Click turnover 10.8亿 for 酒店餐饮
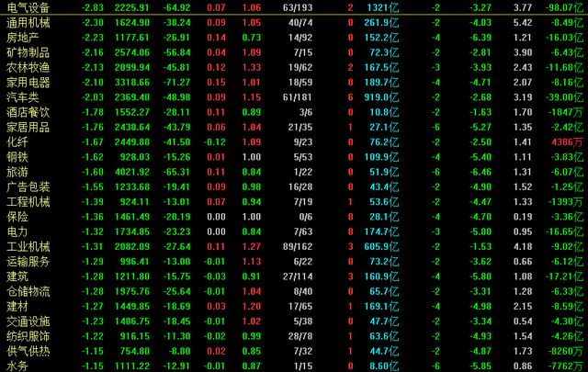 click(384, 112)
